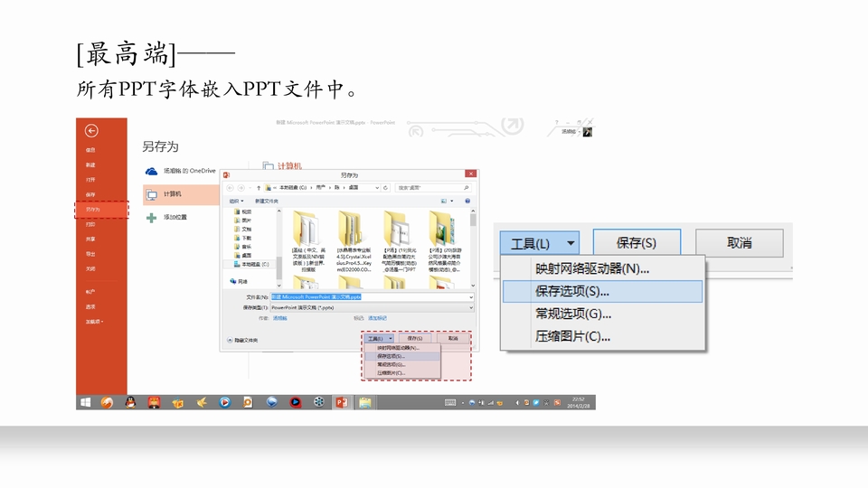Image resolution: width=868 pixels, height=488 pixels.
Task: Click the blue help icon in the dialog
Action: (x=467, y=201)
